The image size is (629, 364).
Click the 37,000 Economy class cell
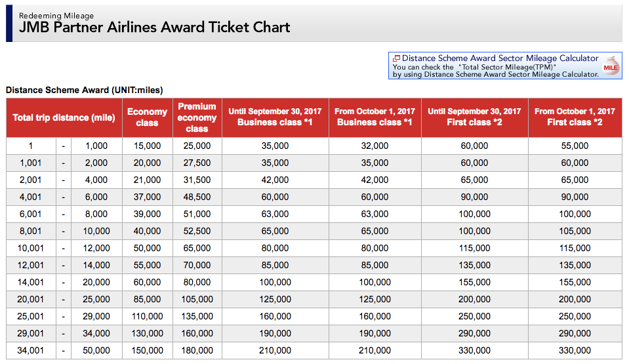[147, 197]
